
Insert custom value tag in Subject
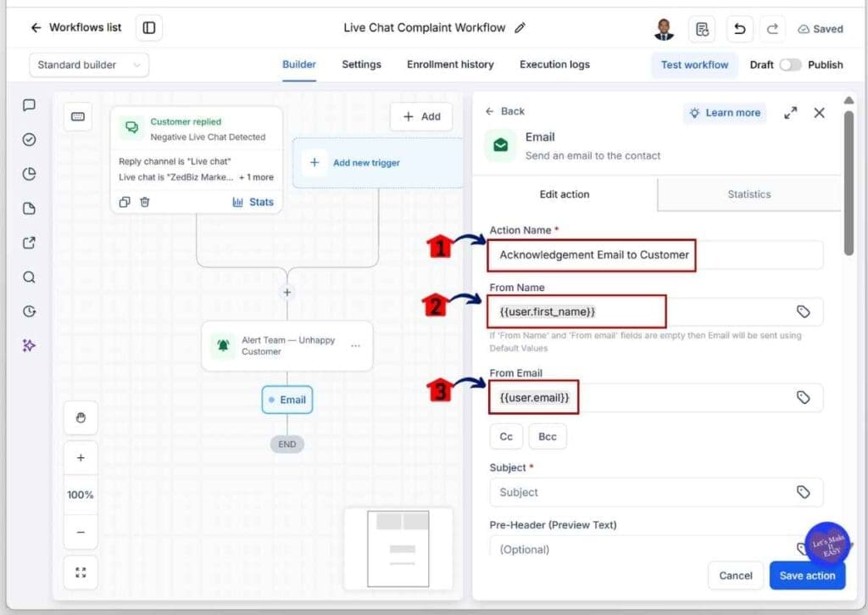tap(804, 493)
